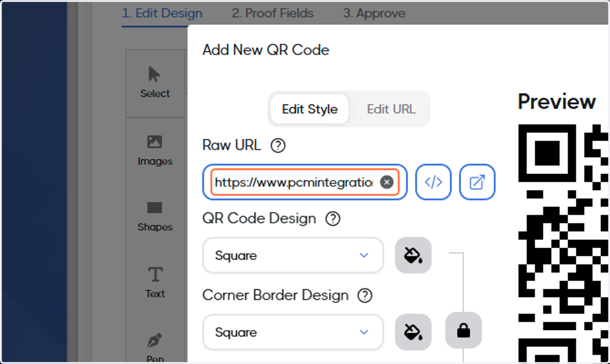Open the Corner Border Design fill color bucket
This screenshot has height=364, width=610.
coord(413,332)
